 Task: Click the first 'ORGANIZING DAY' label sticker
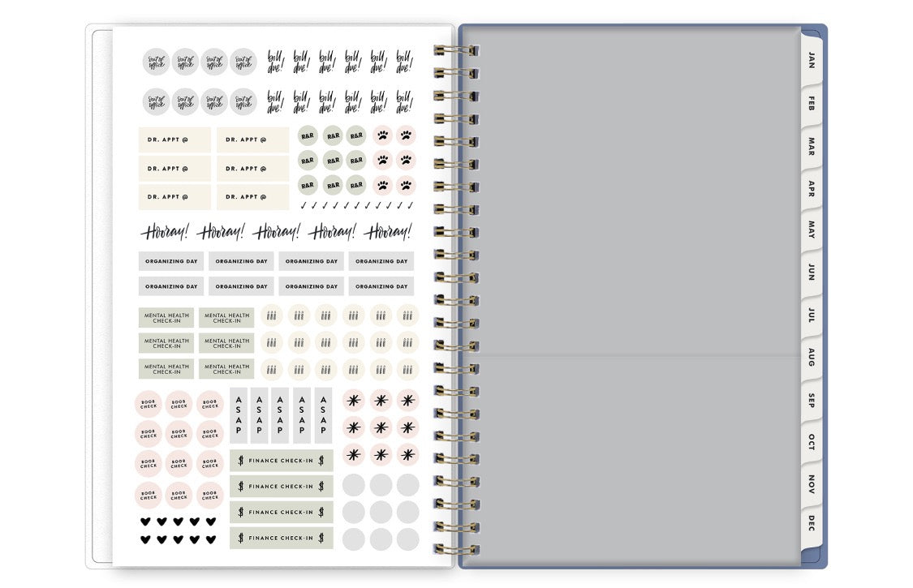tap(171, 261)
